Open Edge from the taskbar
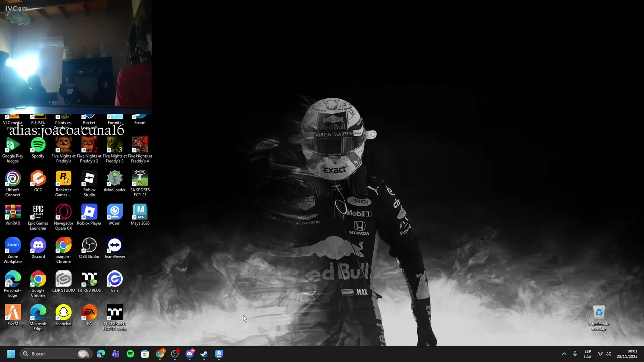 point(101,354)
